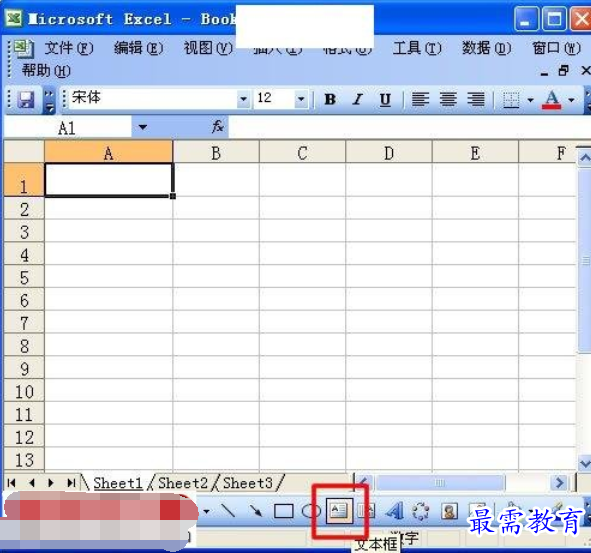Click the vertical scroll up arrow

[584, 158]
